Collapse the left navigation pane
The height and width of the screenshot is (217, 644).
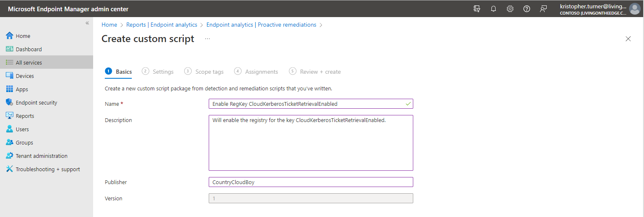[x=87, y=23]
